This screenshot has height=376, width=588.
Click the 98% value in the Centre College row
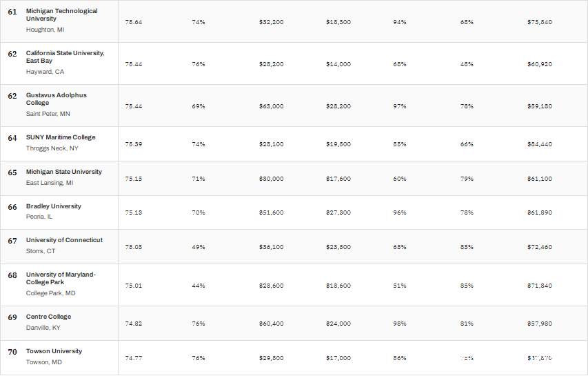click(x=400, y=324)
